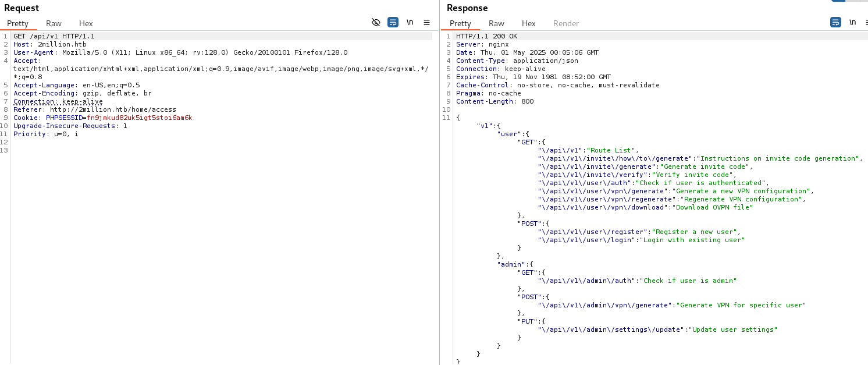Image resolution: width=868 pixels, height=365 pixels.
Task: Click the 'Generate VPN for specific user' entry
Action: point(672,305)
